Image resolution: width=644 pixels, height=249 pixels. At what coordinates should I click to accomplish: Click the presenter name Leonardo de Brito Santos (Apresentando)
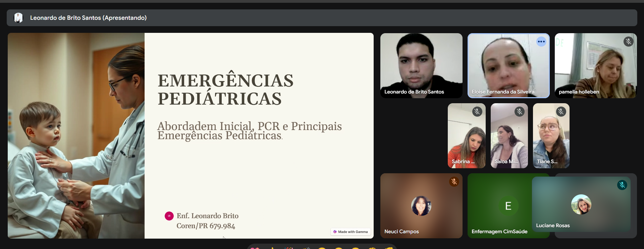88,18
